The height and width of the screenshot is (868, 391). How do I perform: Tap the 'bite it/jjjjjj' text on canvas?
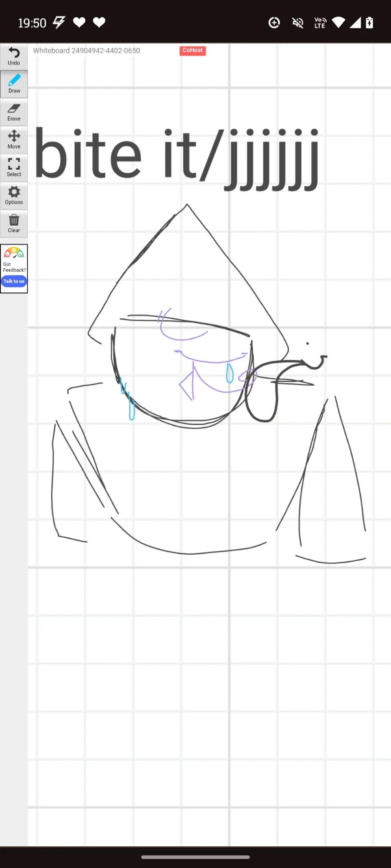[x=177, y=158]
